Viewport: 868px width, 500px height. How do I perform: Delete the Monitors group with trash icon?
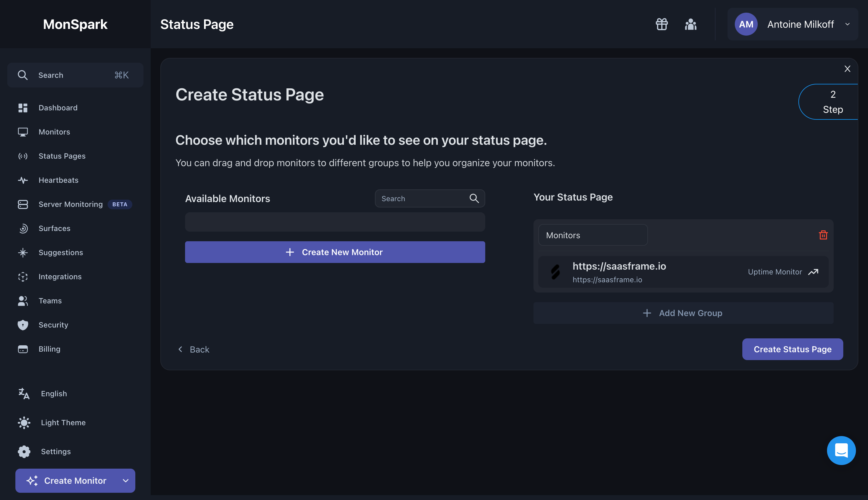(x=823, y=235)
